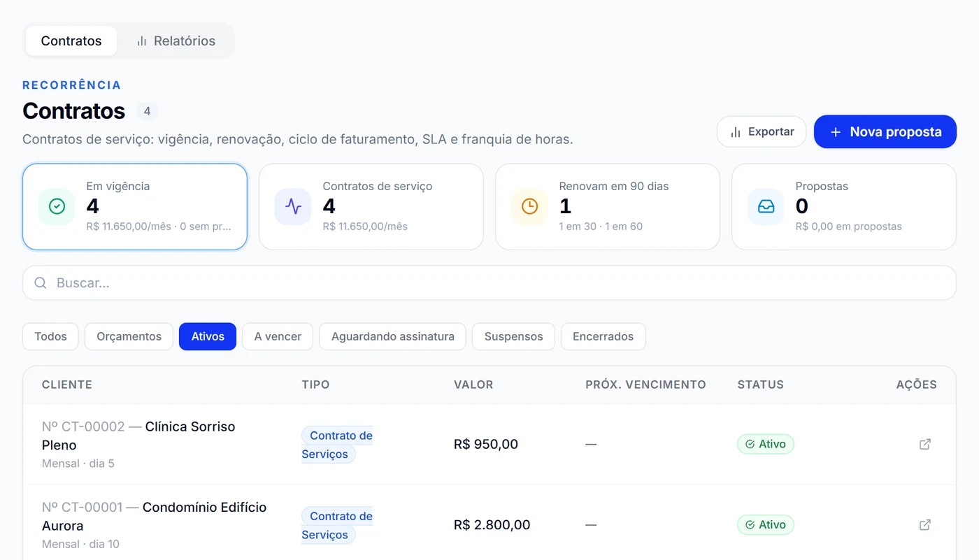Viewport: 979px width, 560px height.
Task: Click the Ativo status badge for CT-00002
Action: click(x=766, y=444)
